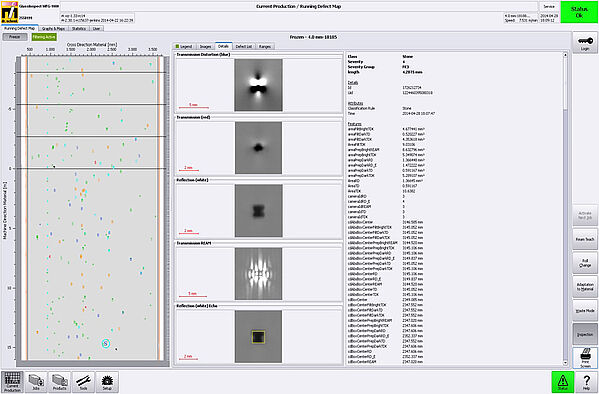Click the Reflection (white) defect image

pos(259,211)
